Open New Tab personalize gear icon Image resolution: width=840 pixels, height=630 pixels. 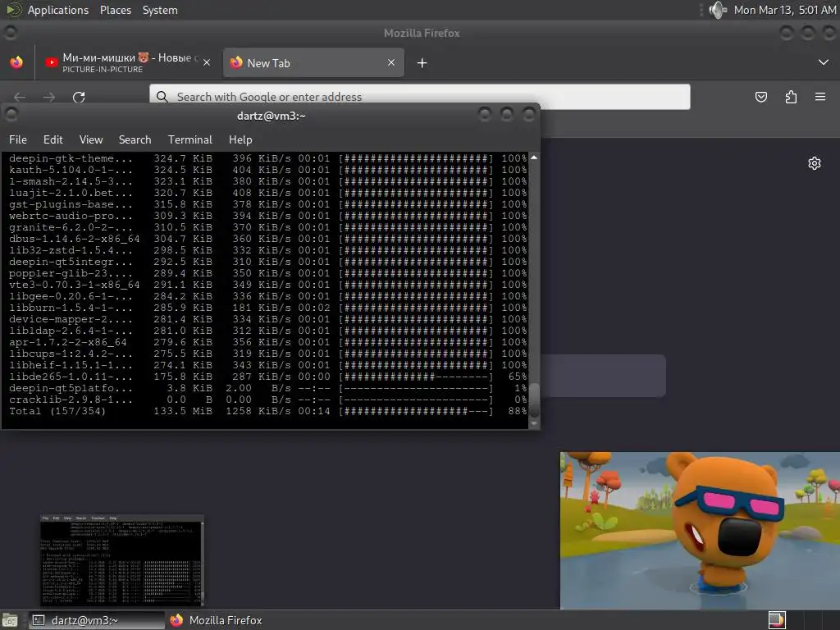coord(815,163)
